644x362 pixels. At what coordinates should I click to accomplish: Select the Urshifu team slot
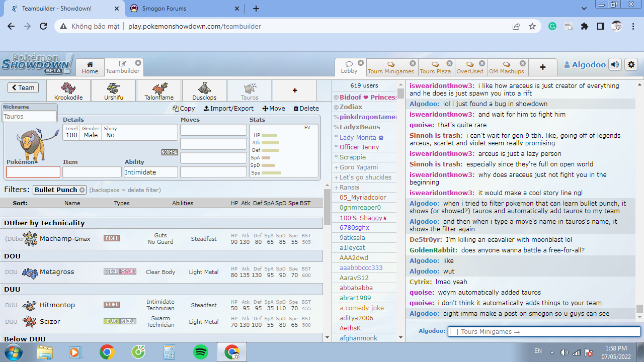[x=114, y=91]
